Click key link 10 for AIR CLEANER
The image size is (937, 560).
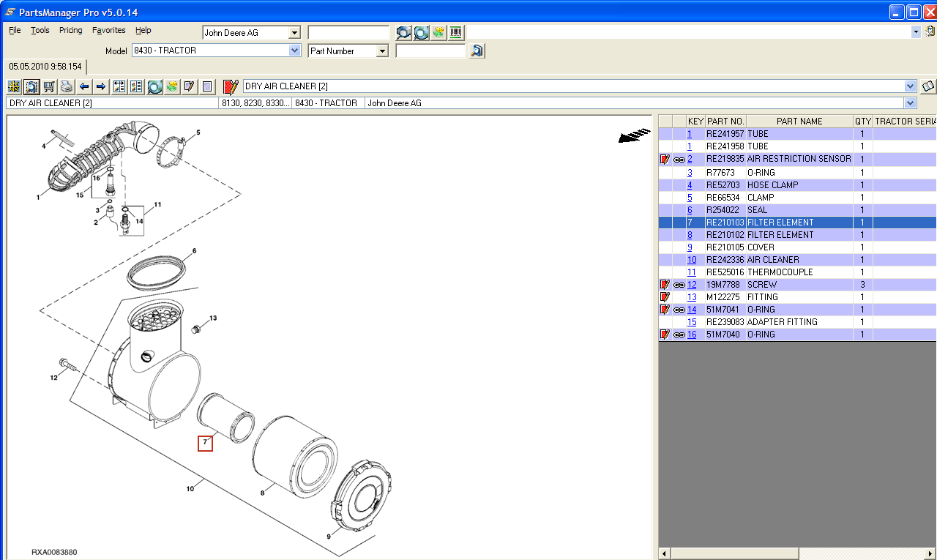[x=691, y=260]
